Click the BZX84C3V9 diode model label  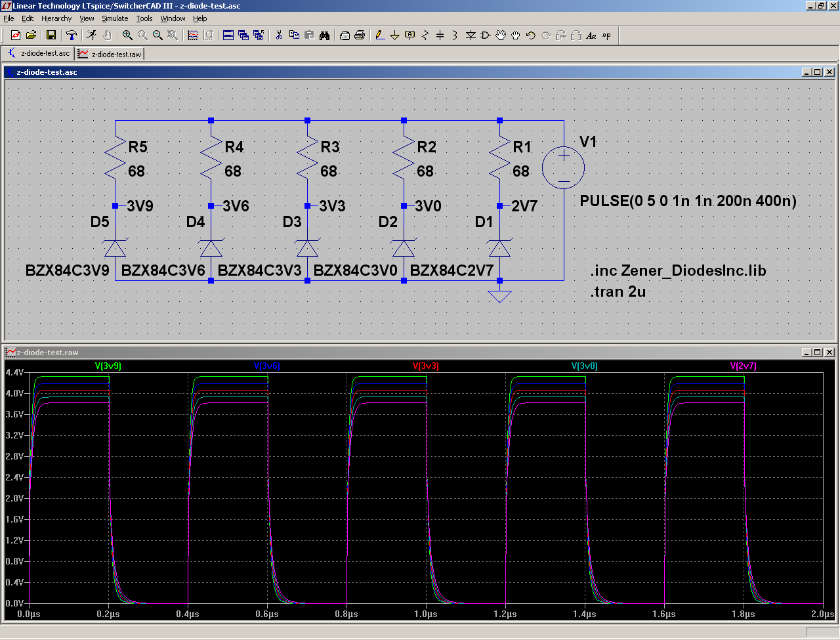(68, 270)
